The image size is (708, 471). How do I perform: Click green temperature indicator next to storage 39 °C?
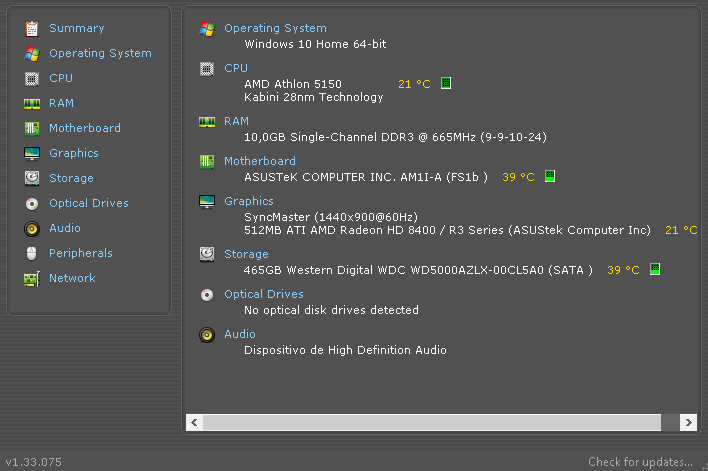(655, 269)
